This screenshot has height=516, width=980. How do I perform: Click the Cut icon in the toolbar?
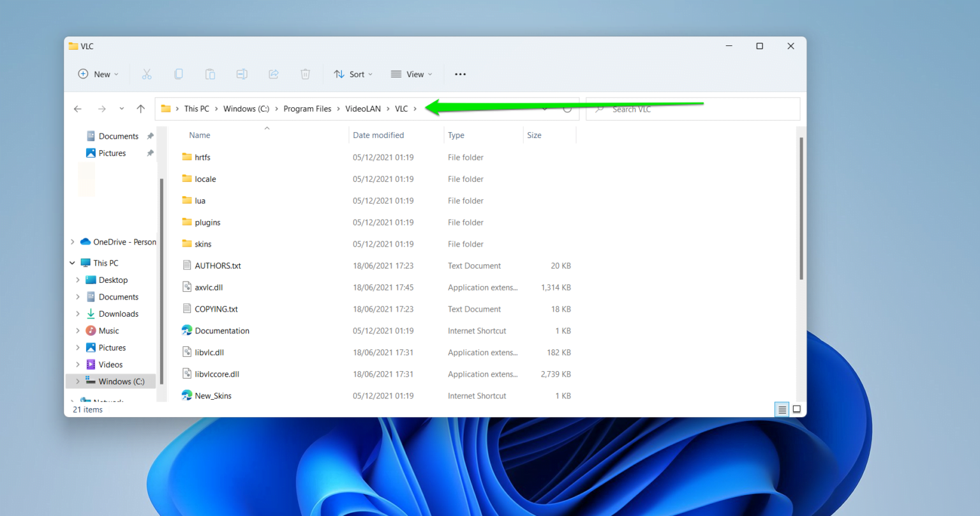(147, 74)
